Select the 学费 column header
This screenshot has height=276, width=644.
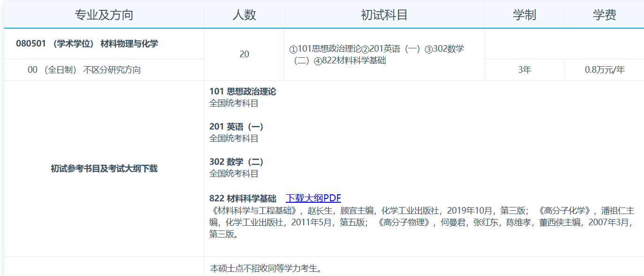pos(605,14)
